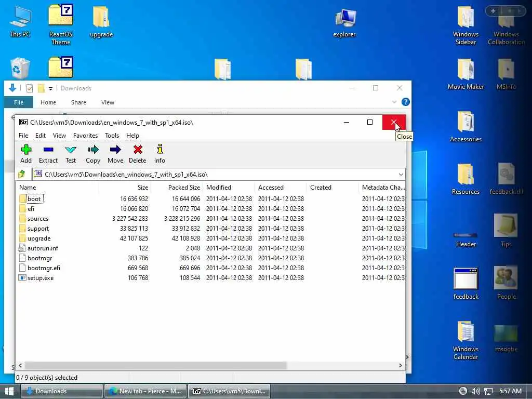Viewport: 532px width, 399px height.
Task: Sort by the Created column header
Action: (332, 187)
